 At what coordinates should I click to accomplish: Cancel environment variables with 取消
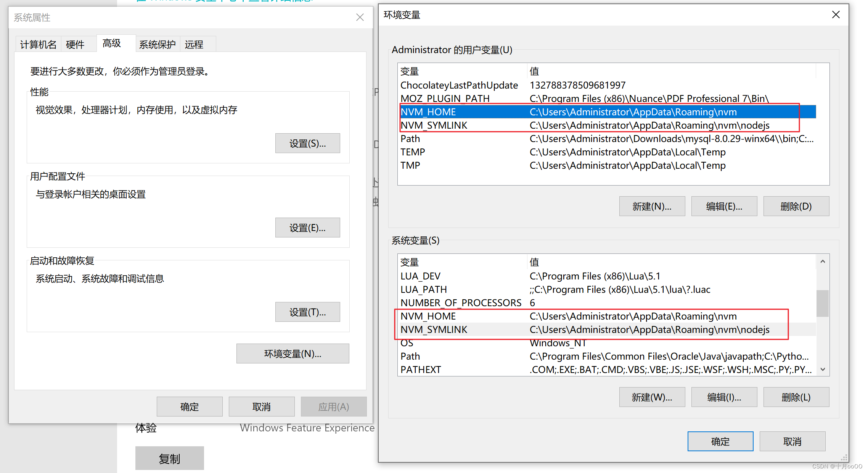[792, 441]
